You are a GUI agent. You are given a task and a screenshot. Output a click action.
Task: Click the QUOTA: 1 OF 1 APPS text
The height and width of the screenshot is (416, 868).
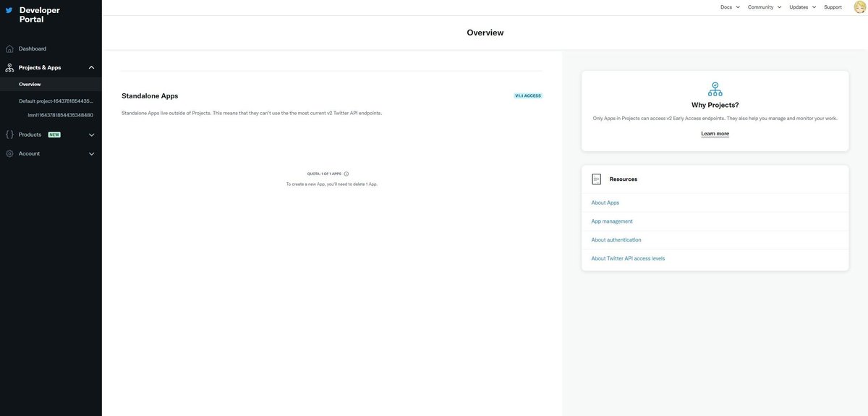324,174
